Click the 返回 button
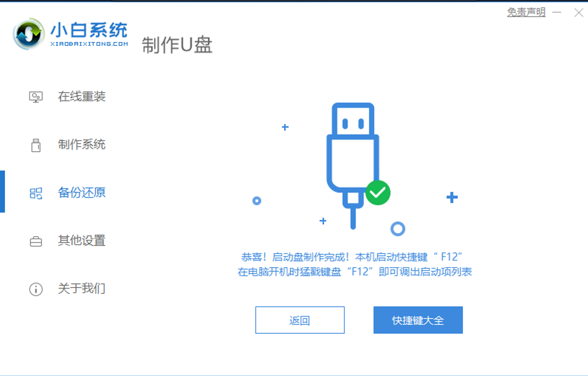 click(x=300, y=320)
